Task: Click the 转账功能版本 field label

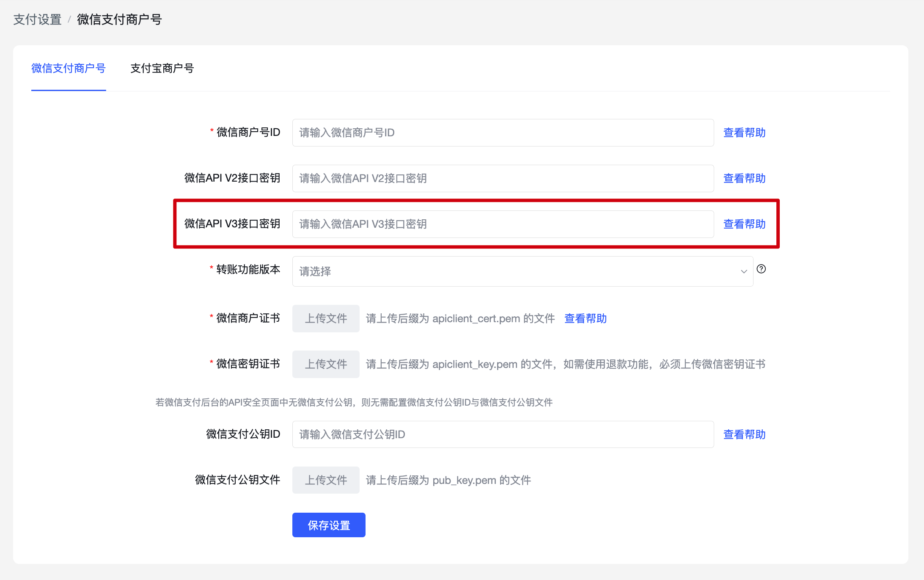Action: 248,269
